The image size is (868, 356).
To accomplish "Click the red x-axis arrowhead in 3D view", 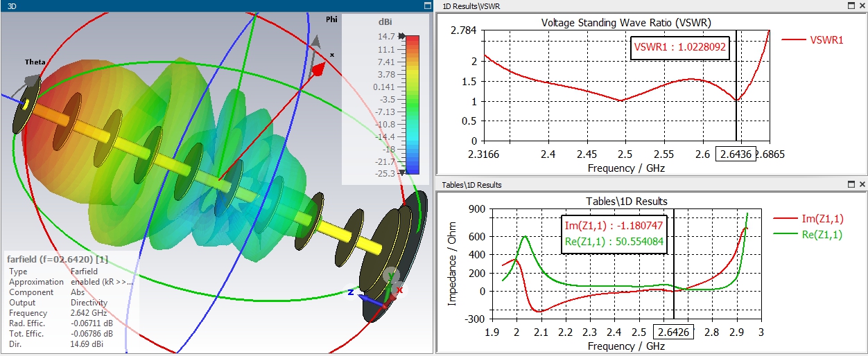I will pos(319,69).
